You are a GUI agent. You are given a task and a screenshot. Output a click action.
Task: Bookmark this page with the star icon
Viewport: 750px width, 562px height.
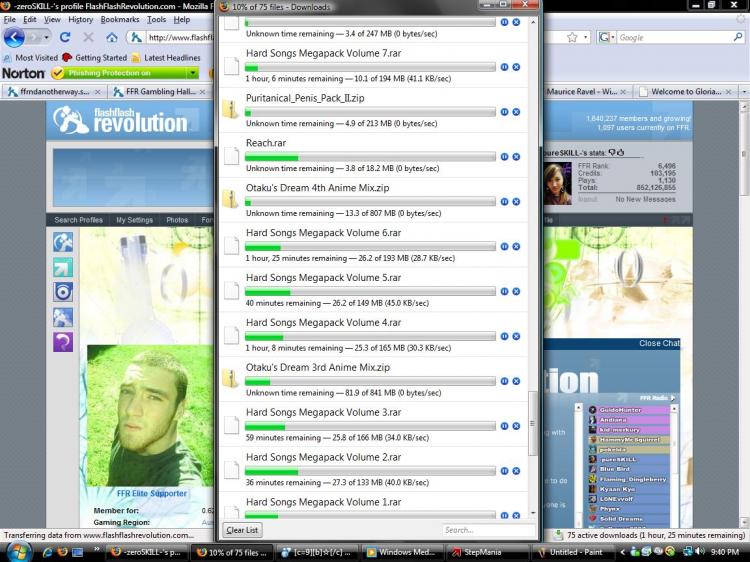(572, 37)
